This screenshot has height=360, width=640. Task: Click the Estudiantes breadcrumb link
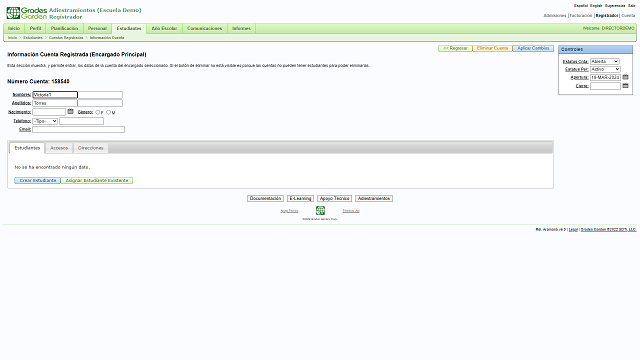[33, 38]
